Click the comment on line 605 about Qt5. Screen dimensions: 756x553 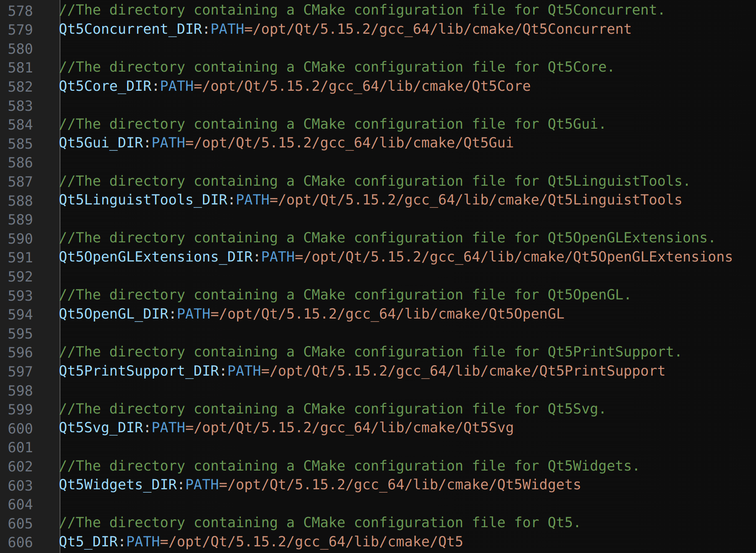click(320, 523)
